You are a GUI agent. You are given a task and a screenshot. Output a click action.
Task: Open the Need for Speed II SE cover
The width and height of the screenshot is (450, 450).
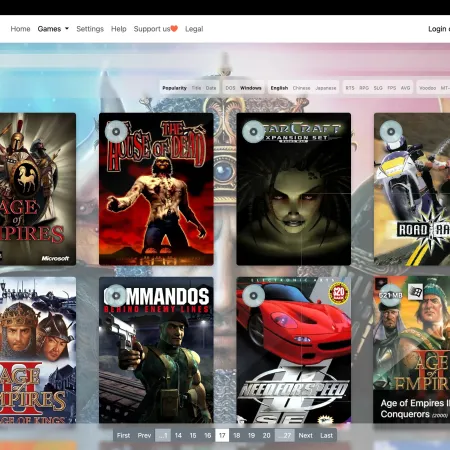click(294, 350)
